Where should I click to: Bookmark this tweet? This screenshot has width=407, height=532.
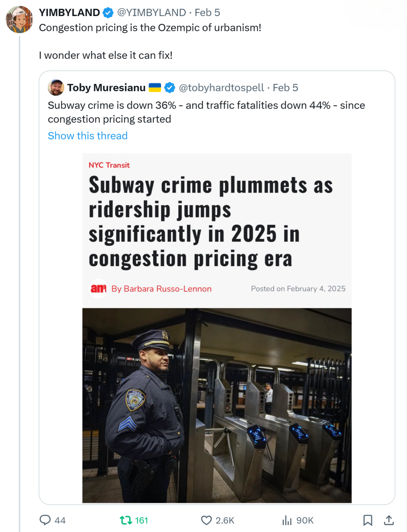(368, 520)
